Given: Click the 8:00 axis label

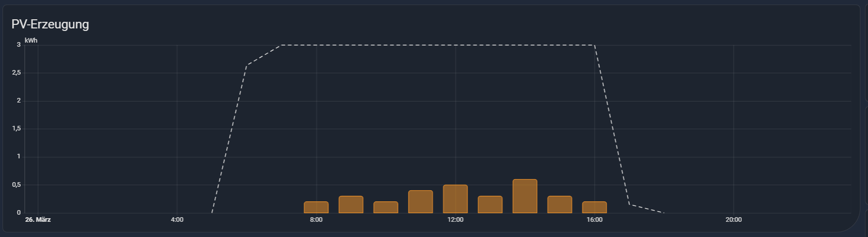Looking at the screenshot, I should pyautogui.click(x=316, y=220).
